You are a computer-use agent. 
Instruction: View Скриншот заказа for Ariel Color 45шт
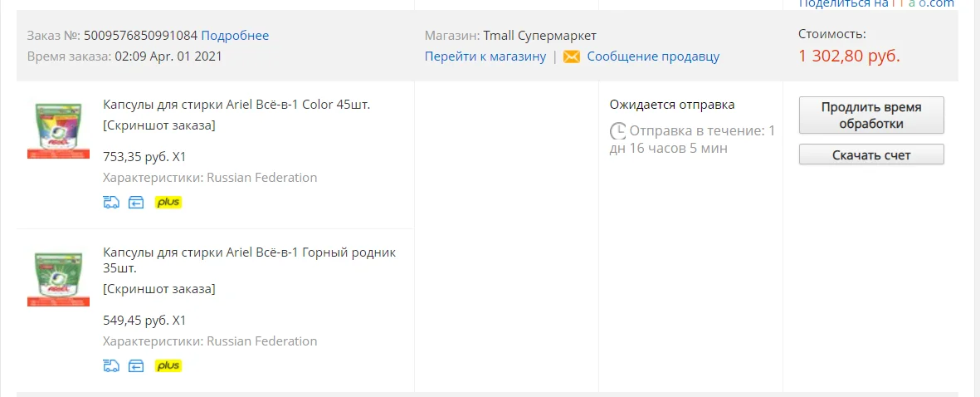pos(159,125)
